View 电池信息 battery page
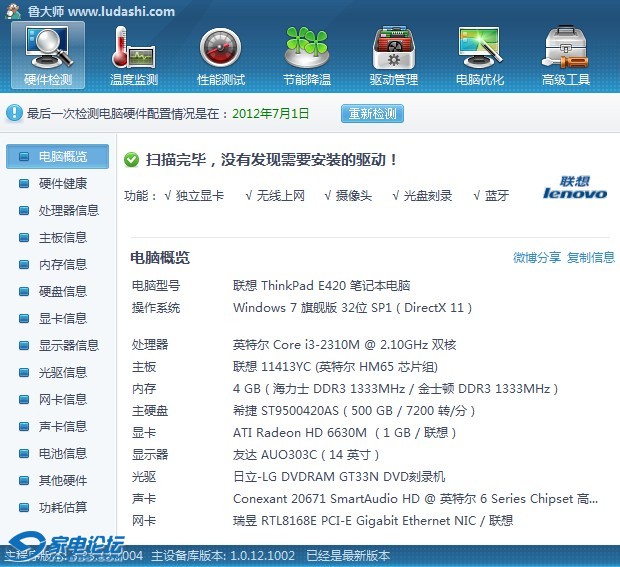 coord(63,453)
